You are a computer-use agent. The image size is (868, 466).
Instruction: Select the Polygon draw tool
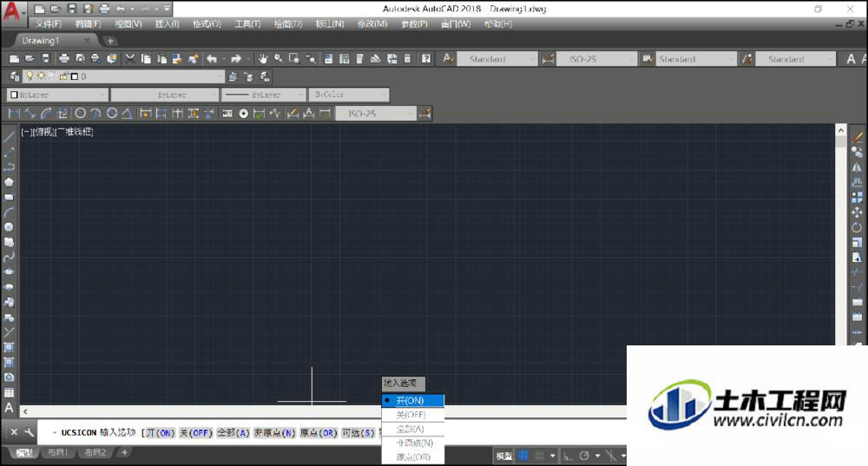click(x=9, y=182)
